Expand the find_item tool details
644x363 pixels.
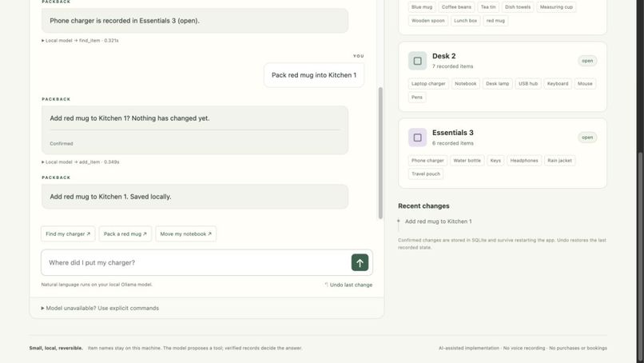[x=80, y=41]
